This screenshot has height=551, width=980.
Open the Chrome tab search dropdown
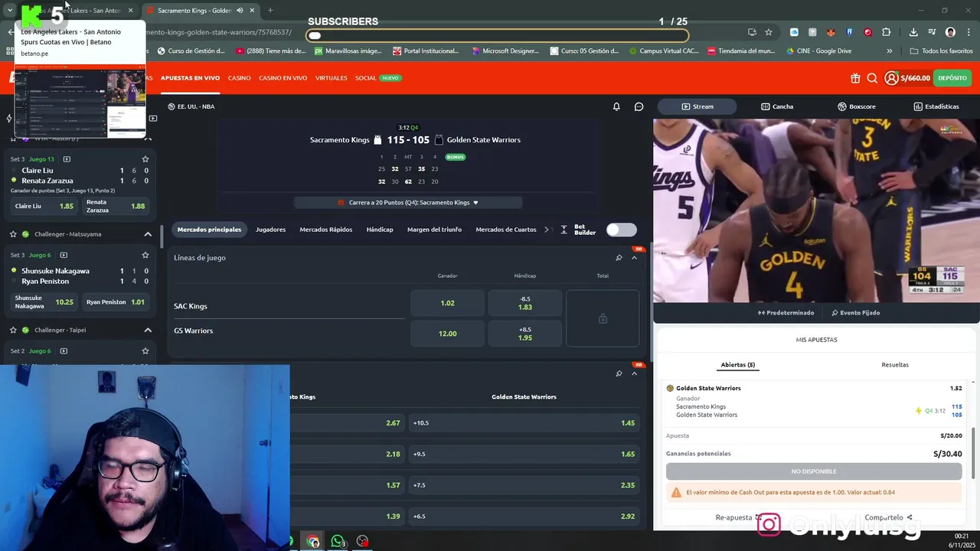pyautogui.click(x=9, y=11)
